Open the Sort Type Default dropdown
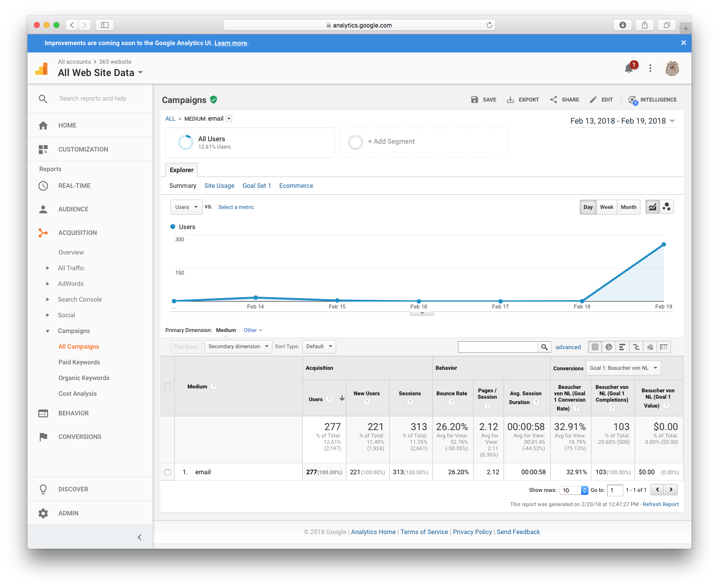719x588 pixels. point(319,347)
